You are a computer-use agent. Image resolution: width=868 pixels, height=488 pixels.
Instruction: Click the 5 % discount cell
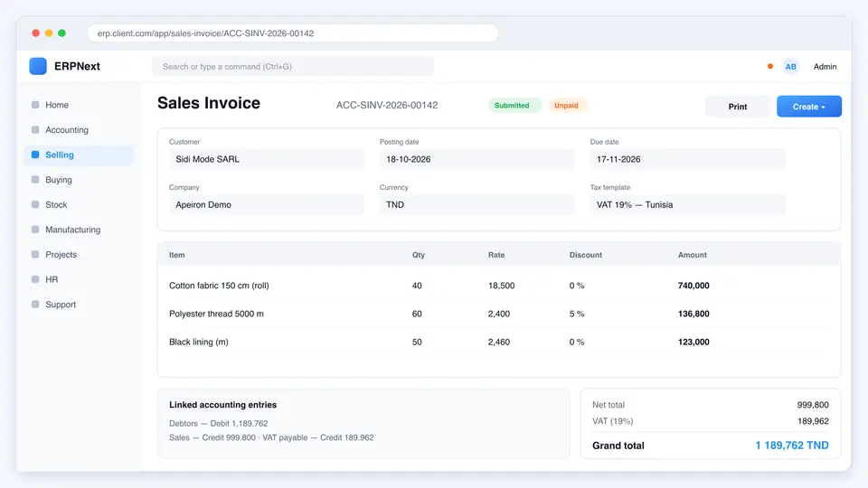(x=577, y=314)
